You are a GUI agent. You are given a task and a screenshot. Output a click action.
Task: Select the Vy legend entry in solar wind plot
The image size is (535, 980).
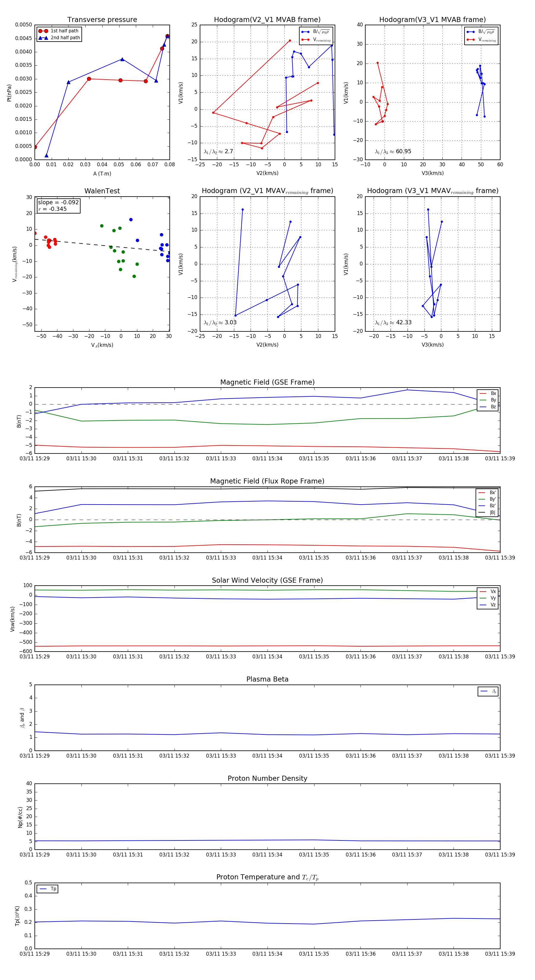(488, 598)
